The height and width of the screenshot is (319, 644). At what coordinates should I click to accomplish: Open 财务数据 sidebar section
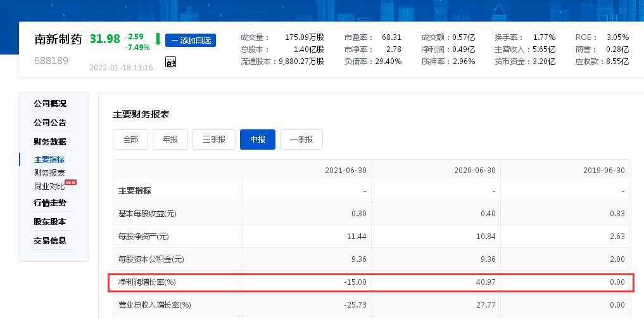[x=50, y=142]
